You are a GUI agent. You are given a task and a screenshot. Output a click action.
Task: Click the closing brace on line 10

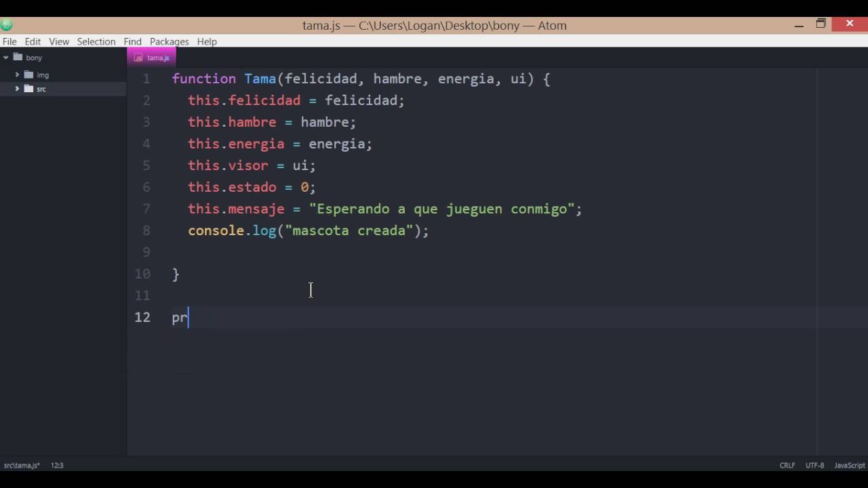coord(176,274)
